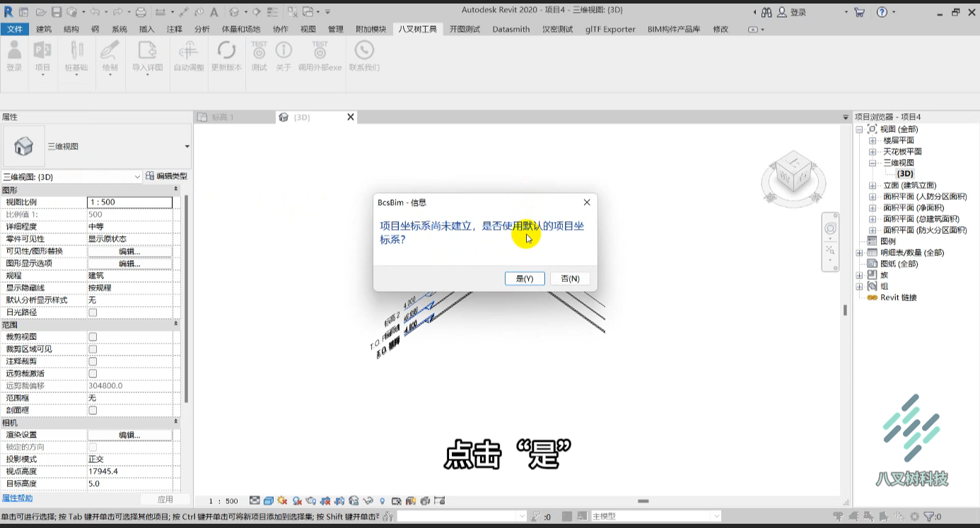Select the 导入详图 ribbon icon

pyautogui.click(x=147, y=51)
